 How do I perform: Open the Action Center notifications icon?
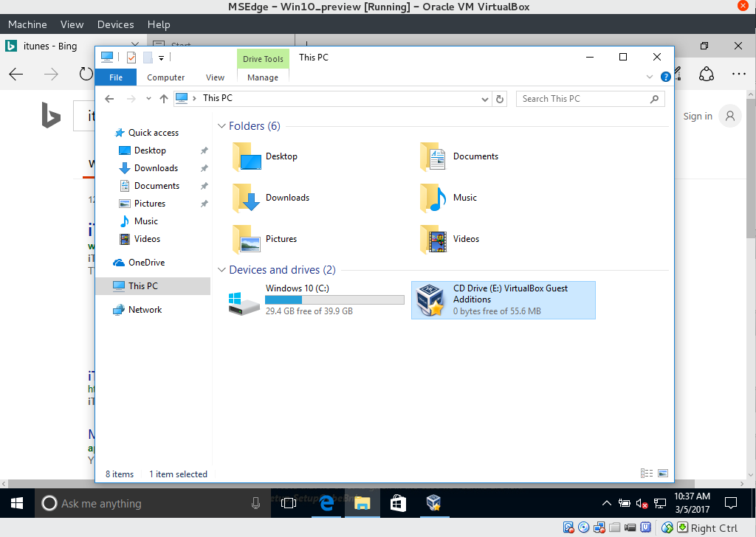[731, 504]
